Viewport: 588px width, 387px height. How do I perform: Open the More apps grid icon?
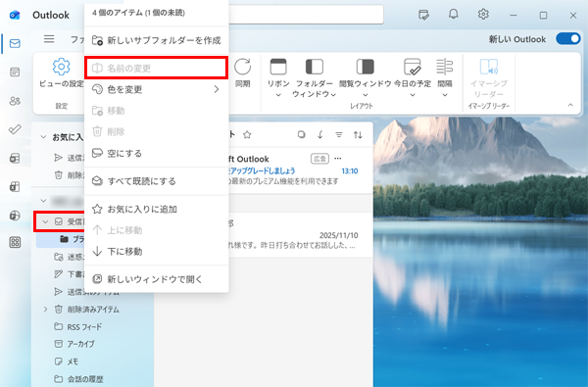pos(15,242)
